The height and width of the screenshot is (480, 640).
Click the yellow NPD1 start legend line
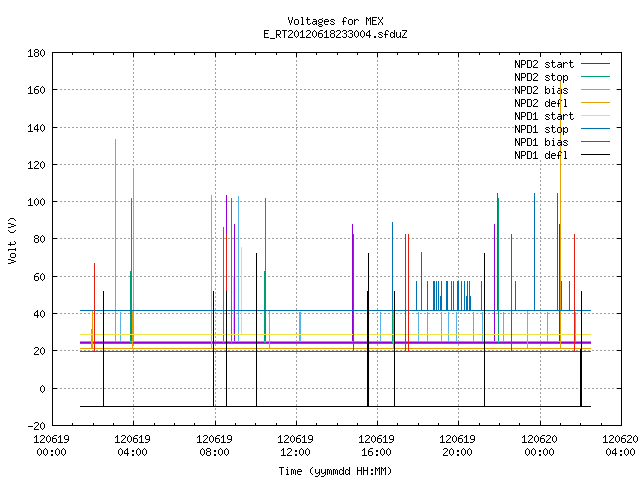(x=595, y=116)
